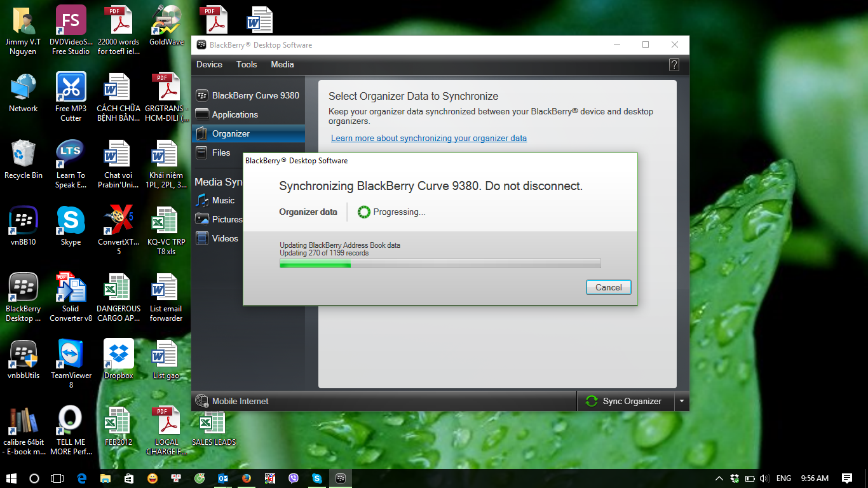Open the GRGTRANS HCM-DILI PDF
This screenshot has height=488, width=868.
(x=166, y=97)
